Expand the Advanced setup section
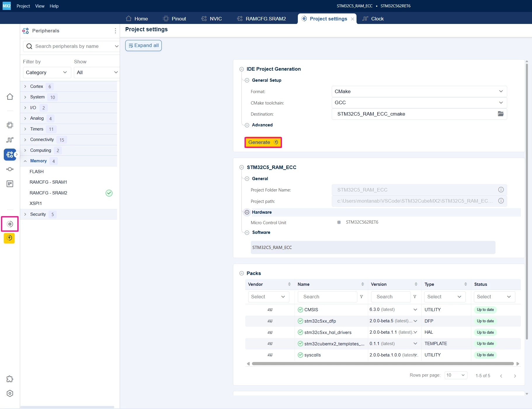 tap(247, 125)
